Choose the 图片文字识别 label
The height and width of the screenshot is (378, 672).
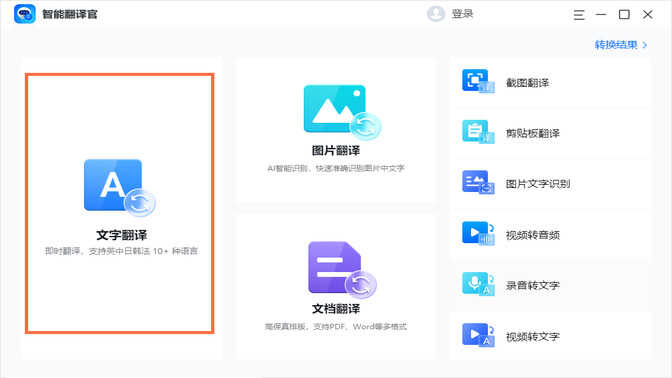[x=538, y=184]
